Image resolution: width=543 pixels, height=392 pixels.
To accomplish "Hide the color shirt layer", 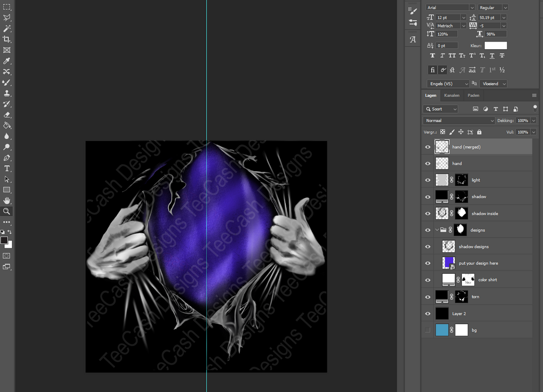I will (428, 280).
